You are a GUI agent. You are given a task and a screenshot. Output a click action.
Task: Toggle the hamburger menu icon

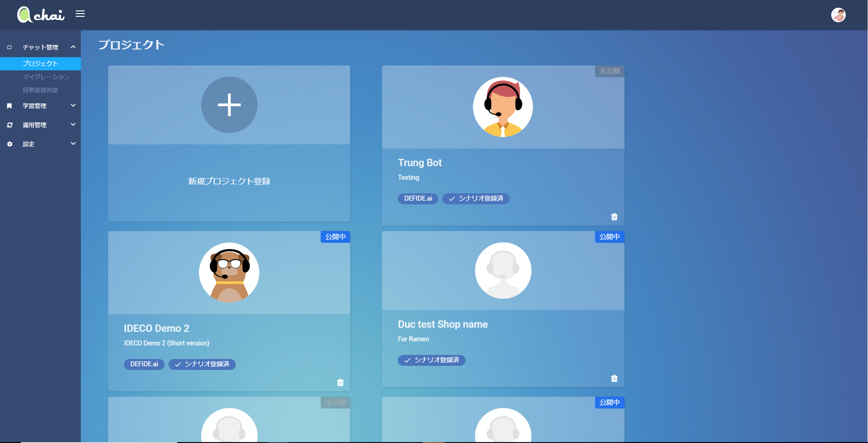tap(80, 14)
